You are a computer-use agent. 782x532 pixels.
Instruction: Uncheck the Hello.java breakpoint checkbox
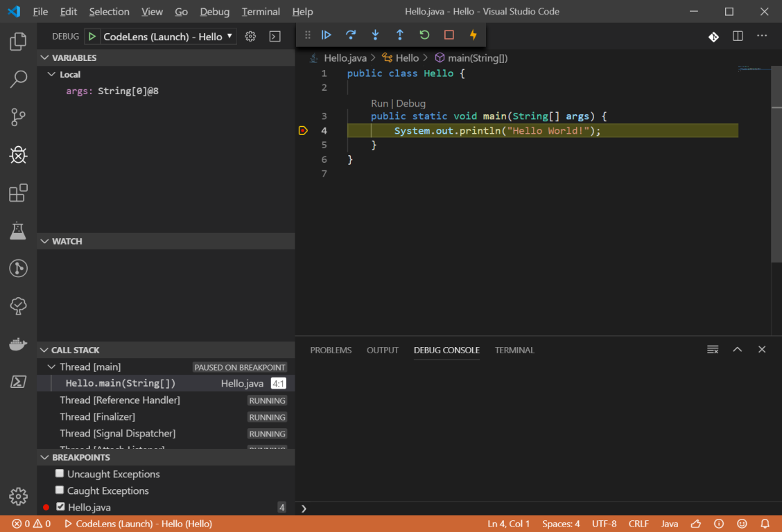(x=60, y=506)
